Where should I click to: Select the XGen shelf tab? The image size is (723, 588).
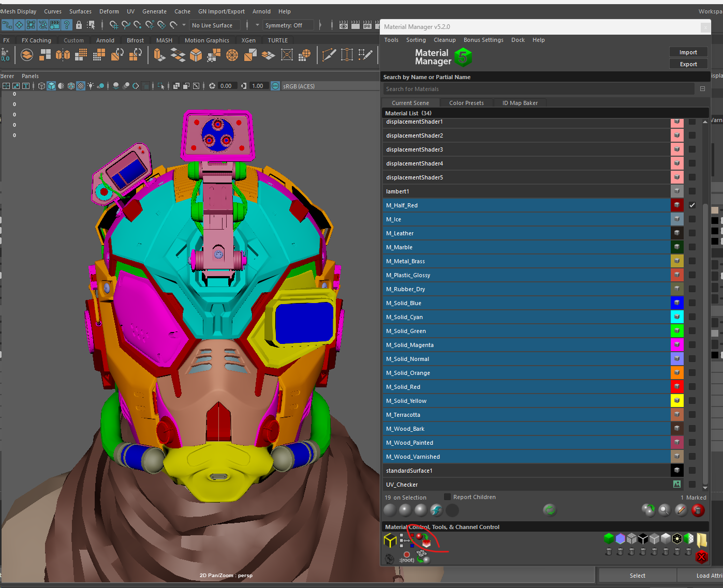tap(248, 40)
